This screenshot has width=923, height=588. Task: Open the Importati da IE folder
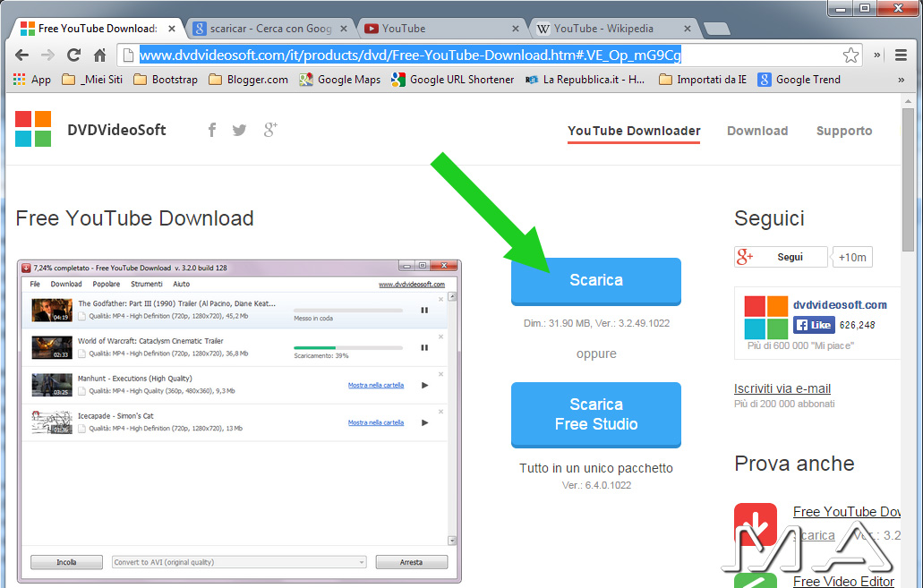pos(702,80)
